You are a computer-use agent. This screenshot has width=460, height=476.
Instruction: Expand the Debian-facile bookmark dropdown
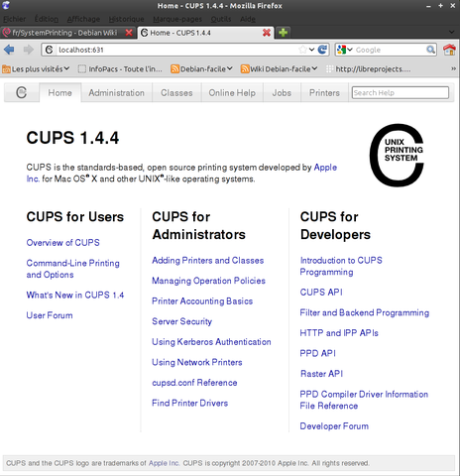pyautogui.click(x=230, y=68)
